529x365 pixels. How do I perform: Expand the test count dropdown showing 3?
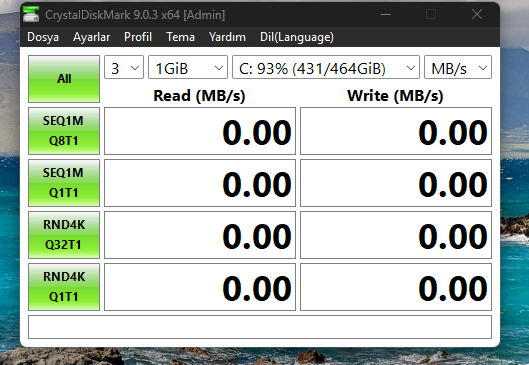124,67
